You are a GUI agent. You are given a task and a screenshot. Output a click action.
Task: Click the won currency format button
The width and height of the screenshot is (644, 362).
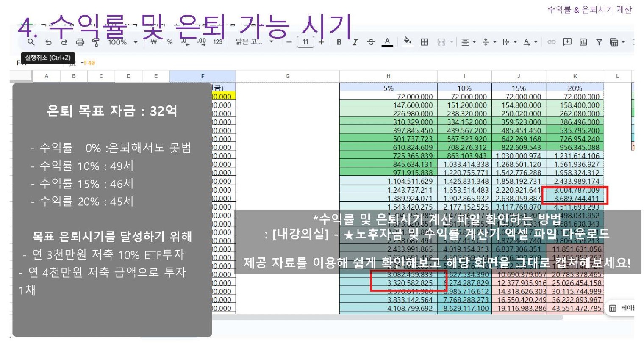[153, 42]
